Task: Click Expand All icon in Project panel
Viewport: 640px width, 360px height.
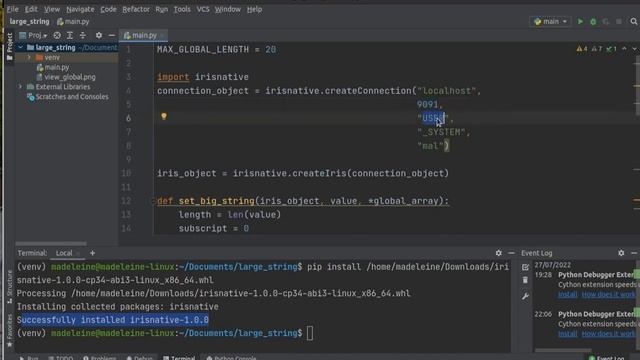Action: point(70,36)
